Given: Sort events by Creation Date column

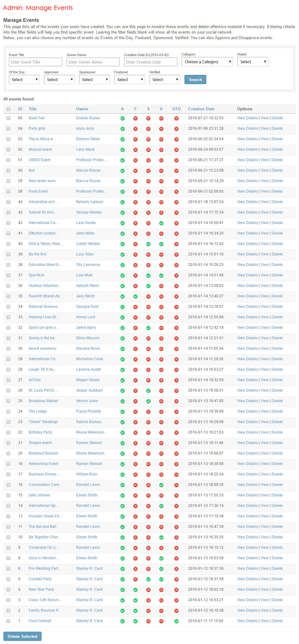Looking at the screenshot, I should coord(201,109).
